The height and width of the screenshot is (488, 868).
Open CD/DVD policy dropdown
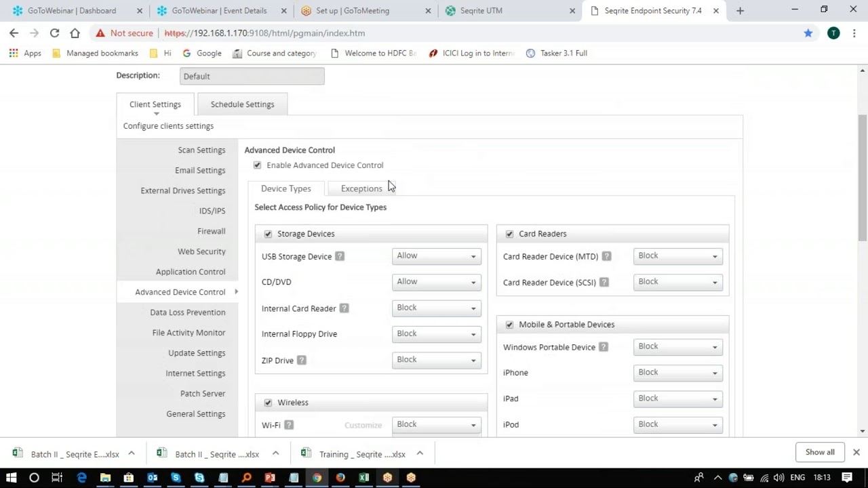pos(437,282)
